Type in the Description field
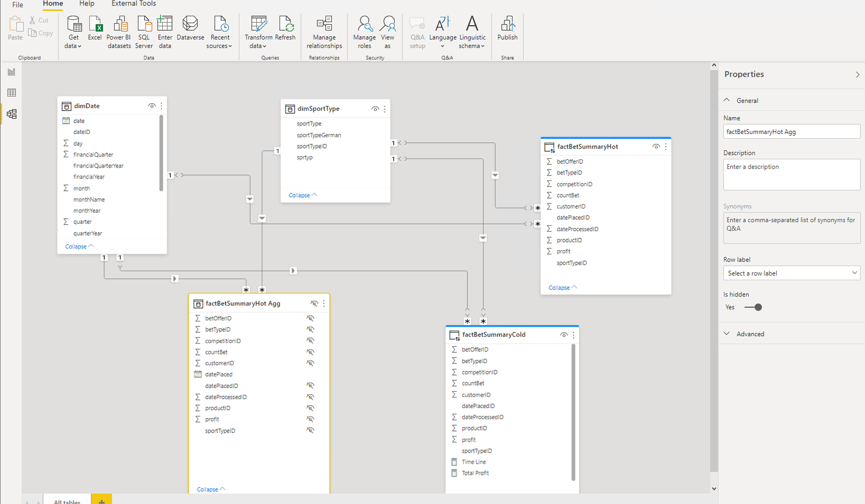 pos(791,174)
